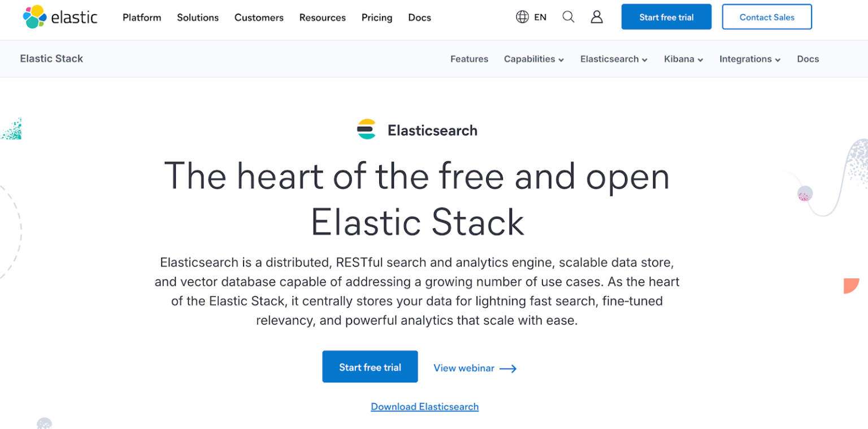Open the Solutions menu
Image resolution: width=868 pixels, height=429 pixels.
coord(197,17)
